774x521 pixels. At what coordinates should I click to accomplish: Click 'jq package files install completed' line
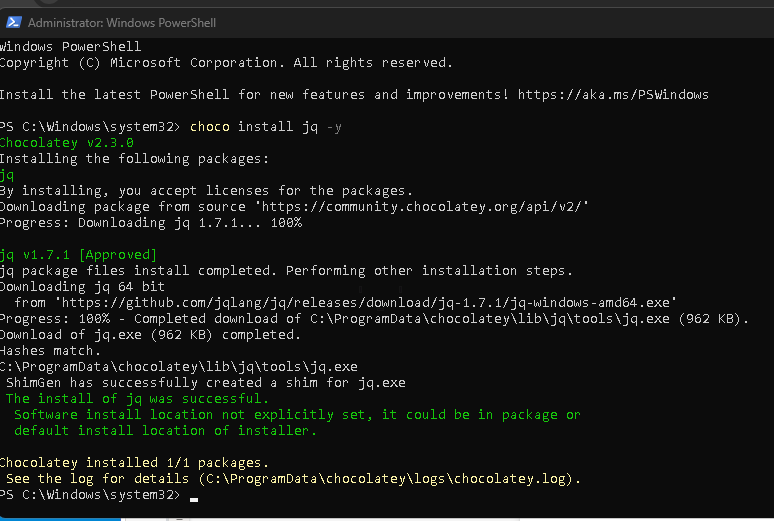[286, 271]
